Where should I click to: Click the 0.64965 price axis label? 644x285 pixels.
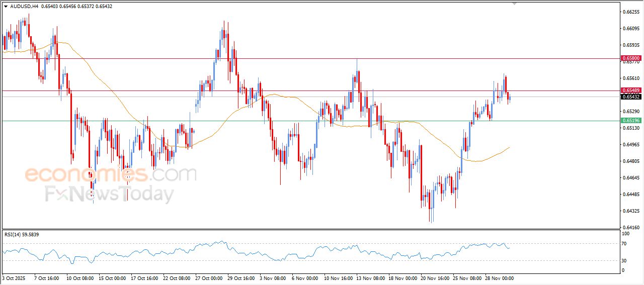tap(631, 145)
